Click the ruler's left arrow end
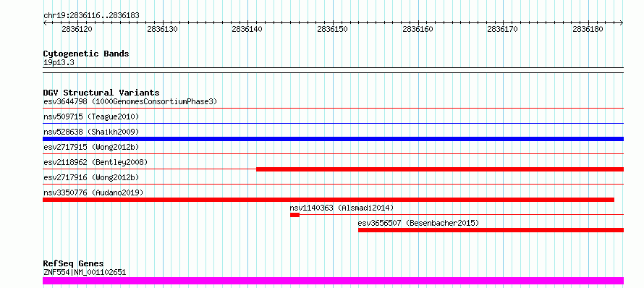Viewport: 644px width, 288px height. [x=45, y=23]
